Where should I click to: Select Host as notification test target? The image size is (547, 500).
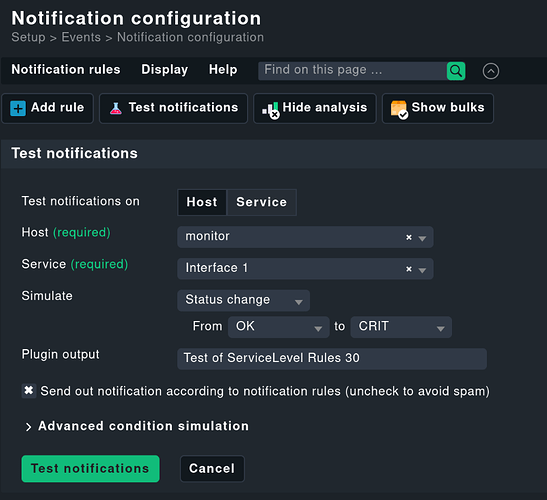[202, 202]
